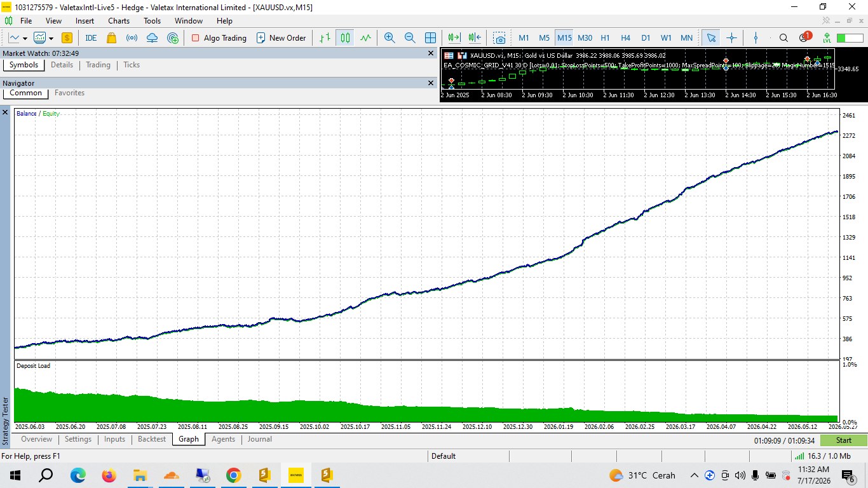The height and width of the screenshot is (488, 868).
Task: Switch to Symbols tab in Market Watch
Action: click(24, 65)
